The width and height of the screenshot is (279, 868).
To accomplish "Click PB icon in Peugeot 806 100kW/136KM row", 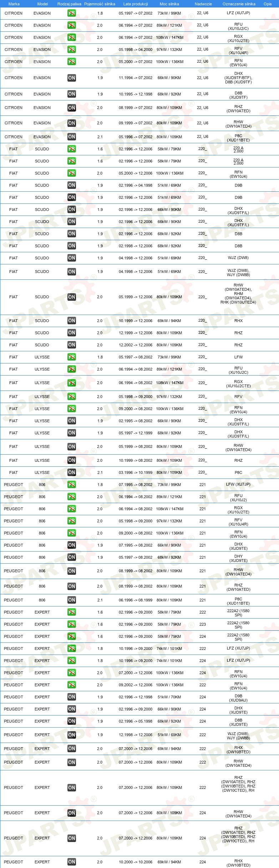I will [72, 533].
